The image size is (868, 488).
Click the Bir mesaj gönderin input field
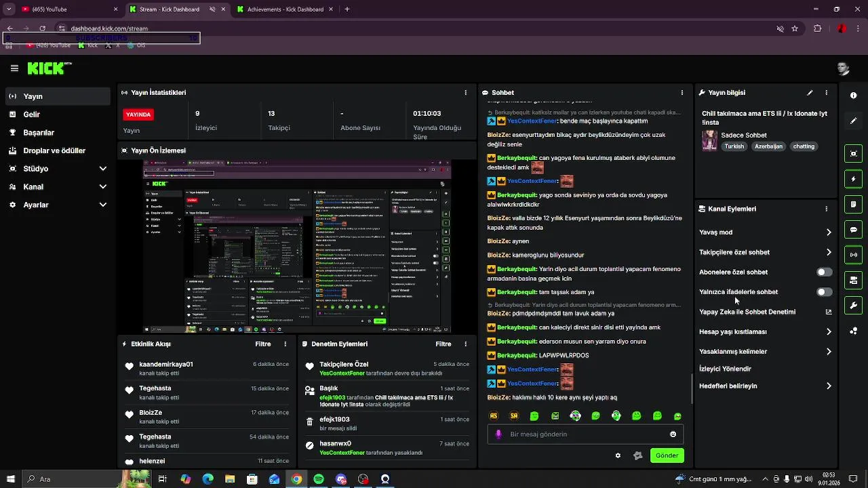pyautogui.click(x=585, y=434)
